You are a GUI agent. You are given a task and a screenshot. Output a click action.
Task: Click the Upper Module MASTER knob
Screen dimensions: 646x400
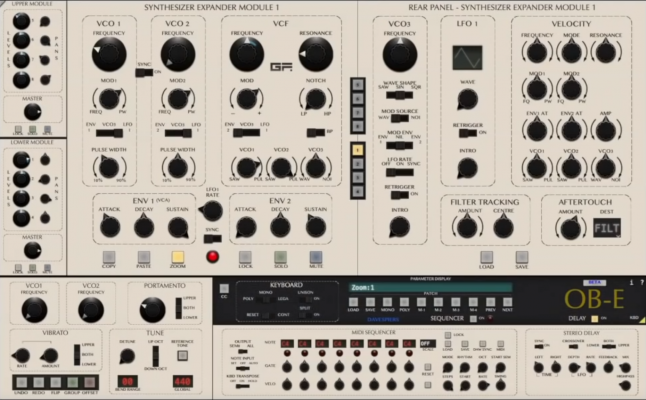click(x=32, y=112)
